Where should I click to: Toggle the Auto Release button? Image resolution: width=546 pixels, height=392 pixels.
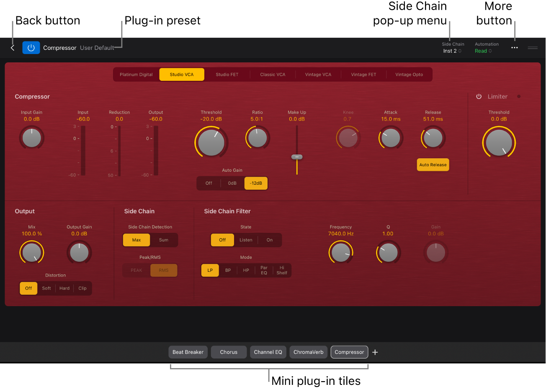pos(433,165)
